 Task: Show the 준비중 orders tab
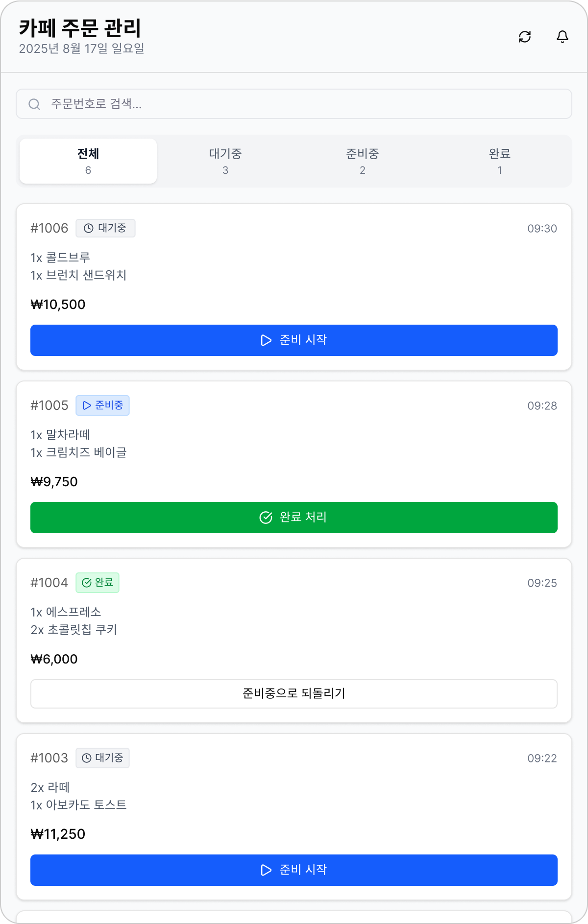pos(363,161)
